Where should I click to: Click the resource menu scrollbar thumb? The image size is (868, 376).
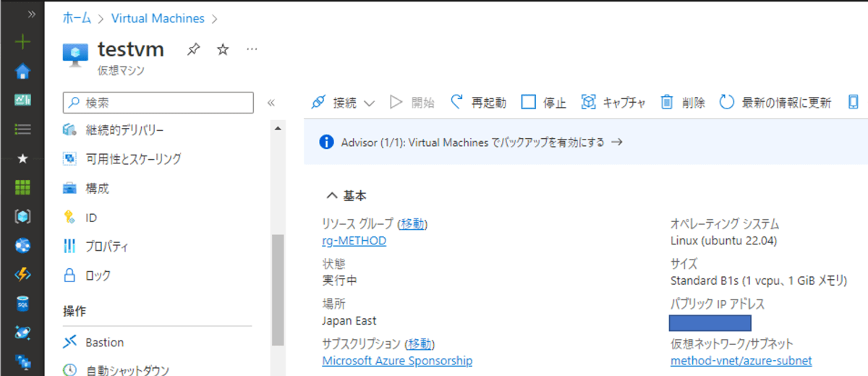tap(278, 291)
